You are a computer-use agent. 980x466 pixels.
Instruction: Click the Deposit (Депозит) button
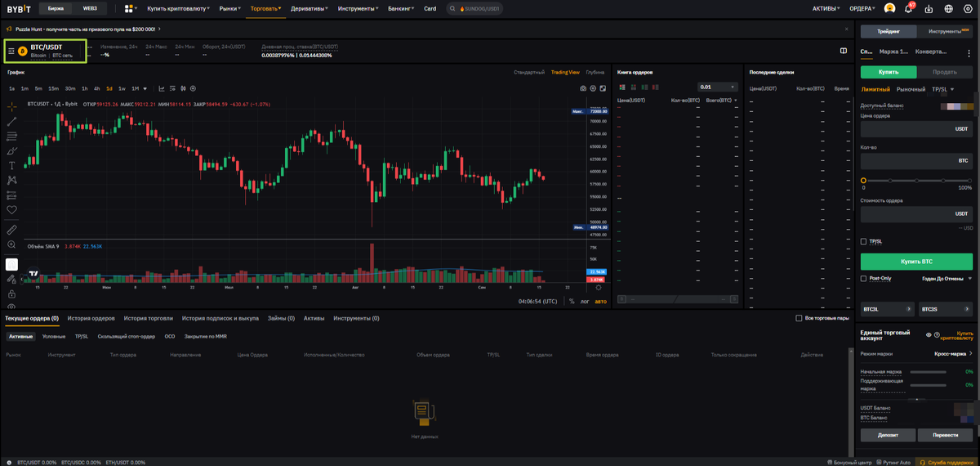click(x=887, y=435)
